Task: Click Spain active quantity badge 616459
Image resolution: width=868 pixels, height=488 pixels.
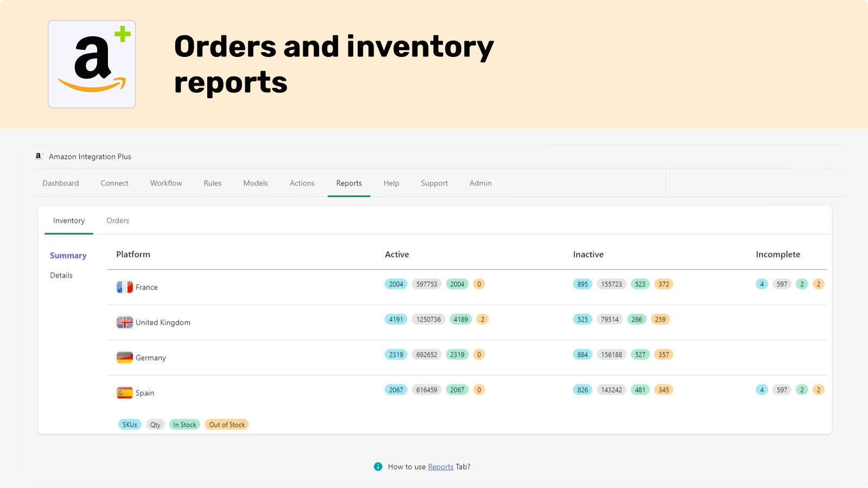Action: point(426,390)
